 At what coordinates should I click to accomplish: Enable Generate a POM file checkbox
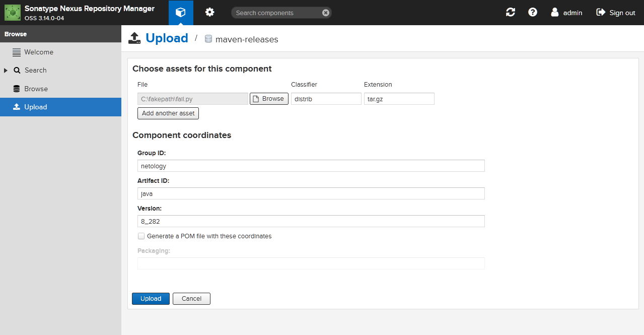[x=141, y=236]
